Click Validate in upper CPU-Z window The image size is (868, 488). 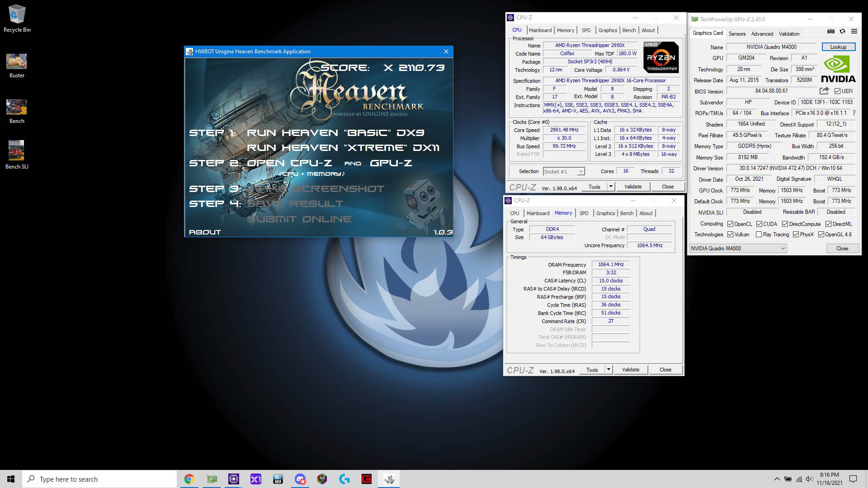click(633, 187)
